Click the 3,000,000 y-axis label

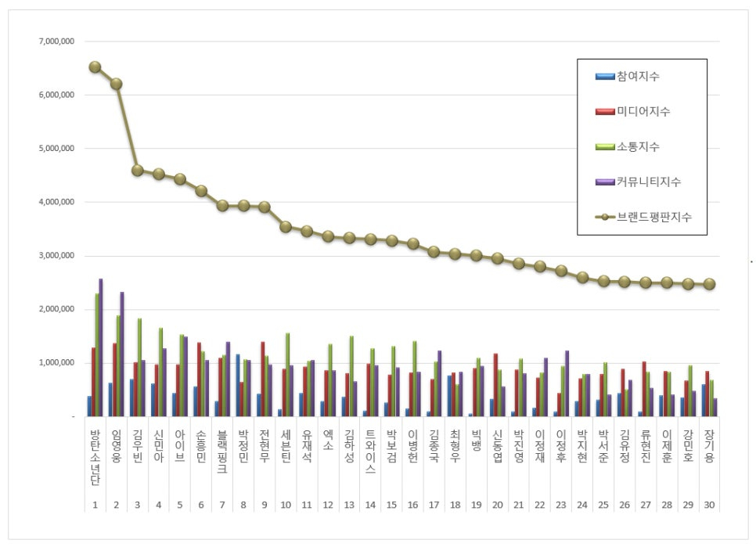tap(56, 256)
